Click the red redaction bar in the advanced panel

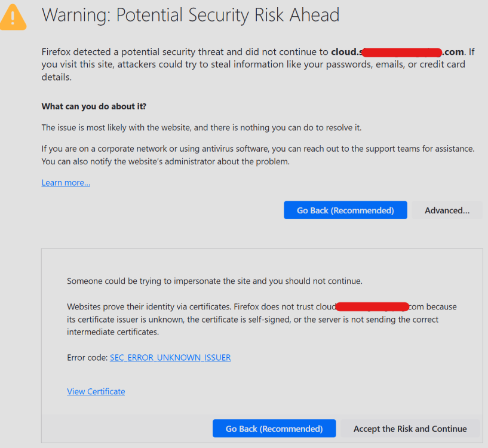pyautogui.click(x=372, y=306)
